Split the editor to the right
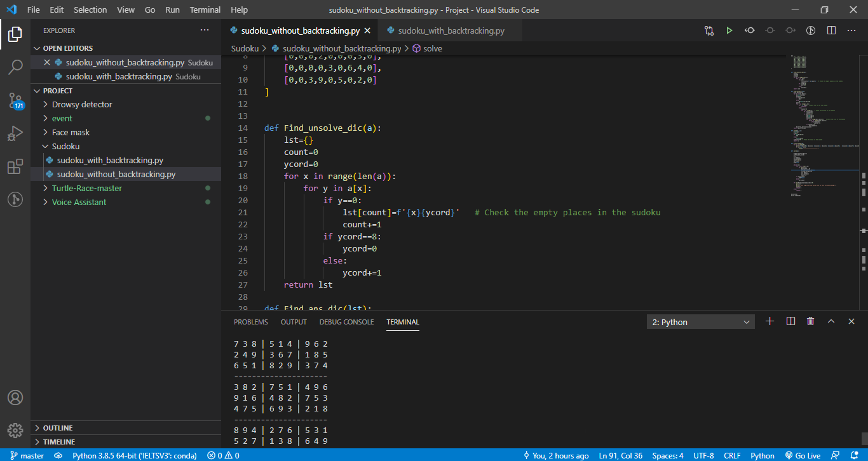Image resolution: width=868 pixels, height=461 pixels. click(x=831, y=30)
